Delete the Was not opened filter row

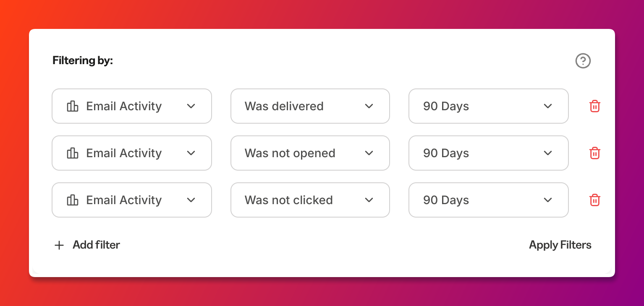(x=594, y=153)
